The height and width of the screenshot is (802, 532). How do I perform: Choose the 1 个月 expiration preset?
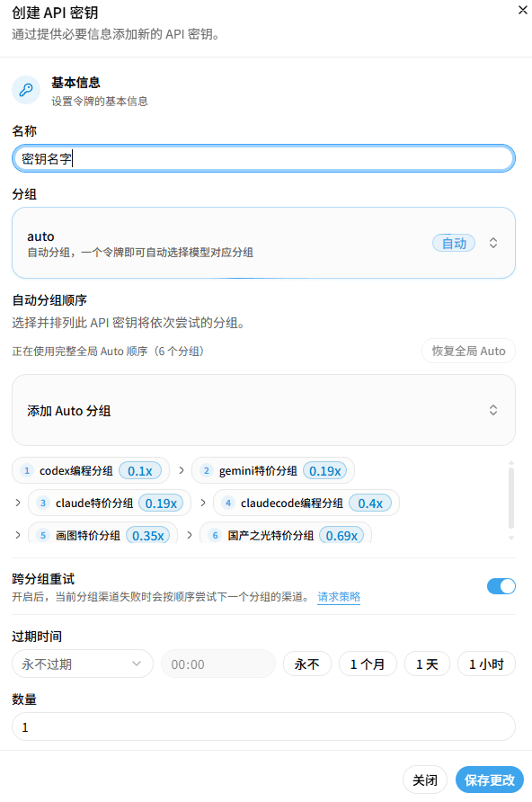[x=368, y=664]
